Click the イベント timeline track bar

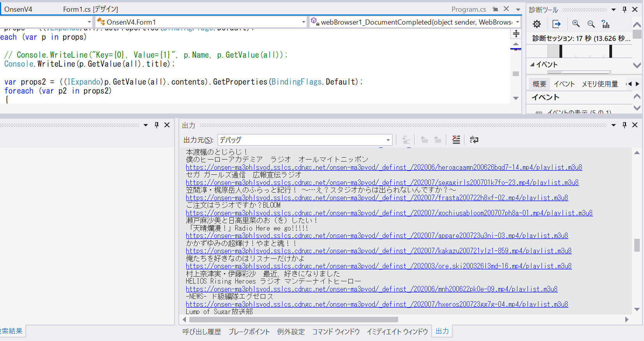coord(579,72)
